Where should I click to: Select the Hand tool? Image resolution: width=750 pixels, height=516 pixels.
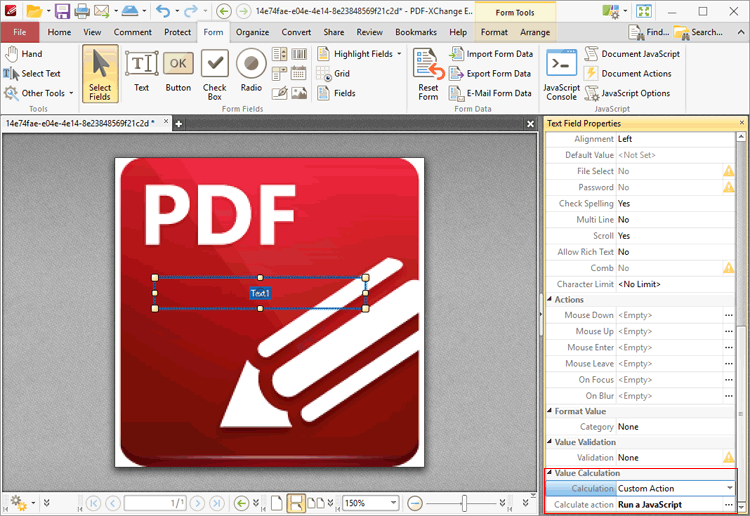(x=24, y=54)
